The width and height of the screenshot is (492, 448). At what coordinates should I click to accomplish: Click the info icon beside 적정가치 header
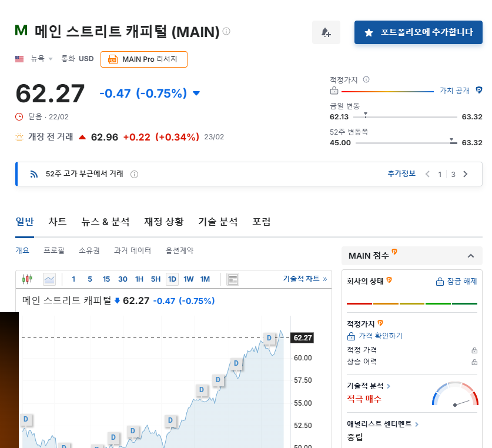click(x=366, y=79)
